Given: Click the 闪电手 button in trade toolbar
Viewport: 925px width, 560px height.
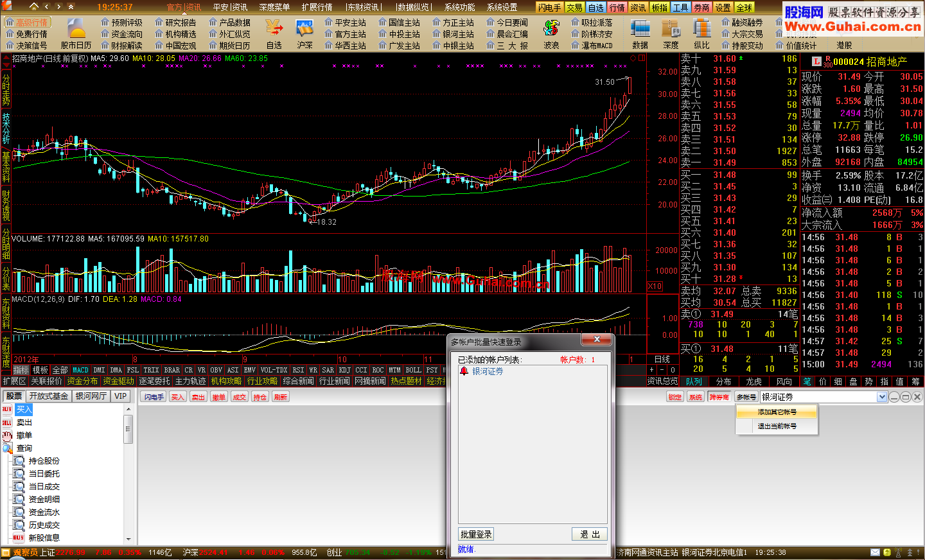Looking at the screenshot, I should (x=154, y=397).
